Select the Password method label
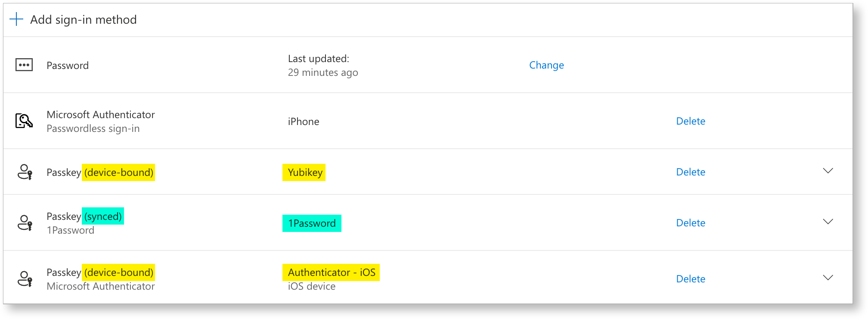The image size is (868, 319). coord(68,66)
